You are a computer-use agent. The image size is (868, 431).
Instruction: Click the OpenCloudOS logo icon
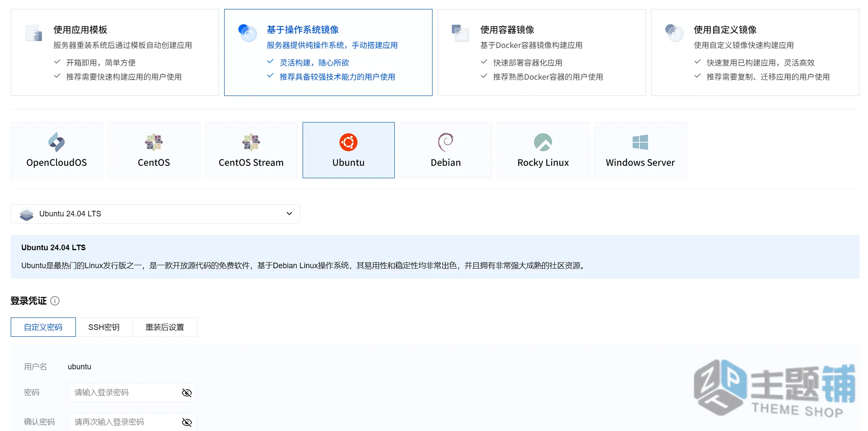pos(57,142)
